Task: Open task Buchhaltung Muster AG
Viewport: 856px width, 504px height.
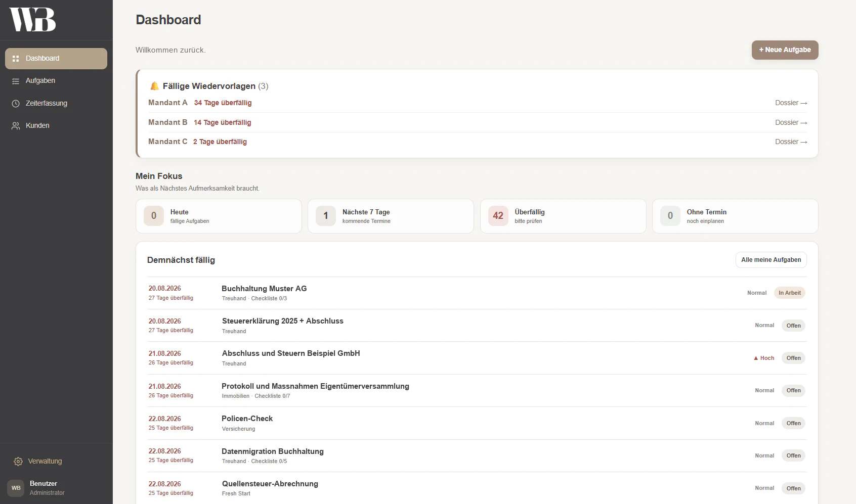Action: [264, 289]
